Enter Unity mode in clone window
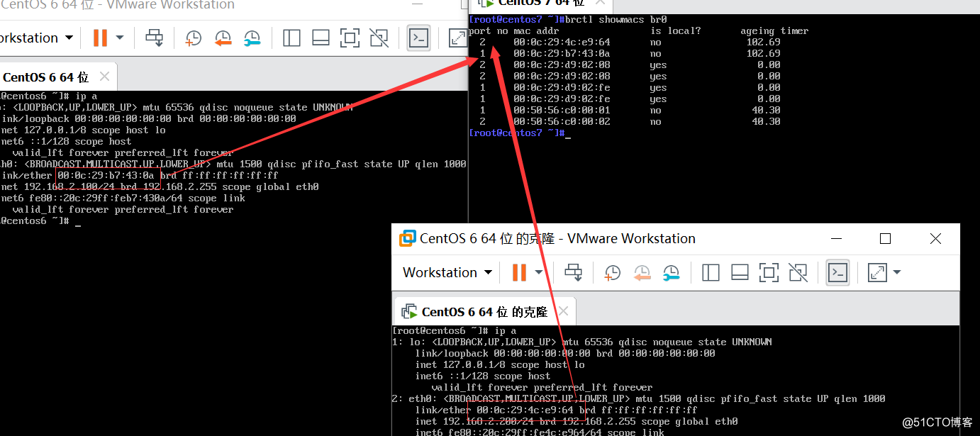This screenshot has height=436, width=980. pos(798,272)
